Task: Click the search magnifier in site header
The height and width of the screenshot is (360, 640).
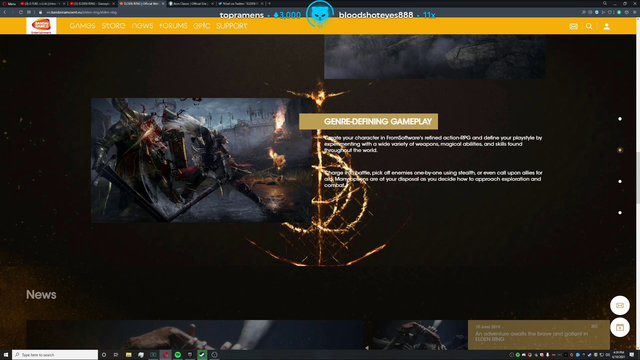Action: pos(589,26)
